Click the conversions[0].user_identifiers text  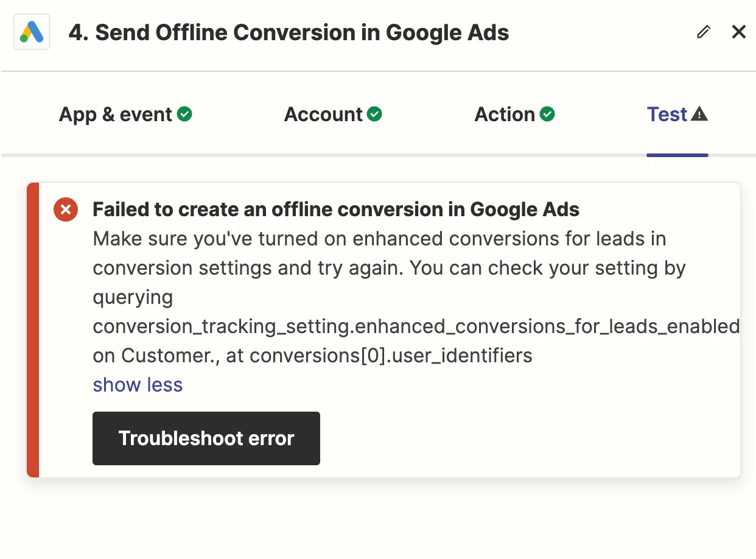click(391, 356)
